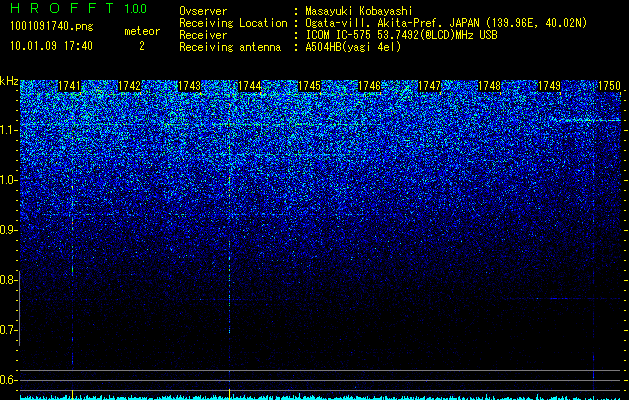Click time marker 1746
629x400 pixels.
(x=369, y=86)
